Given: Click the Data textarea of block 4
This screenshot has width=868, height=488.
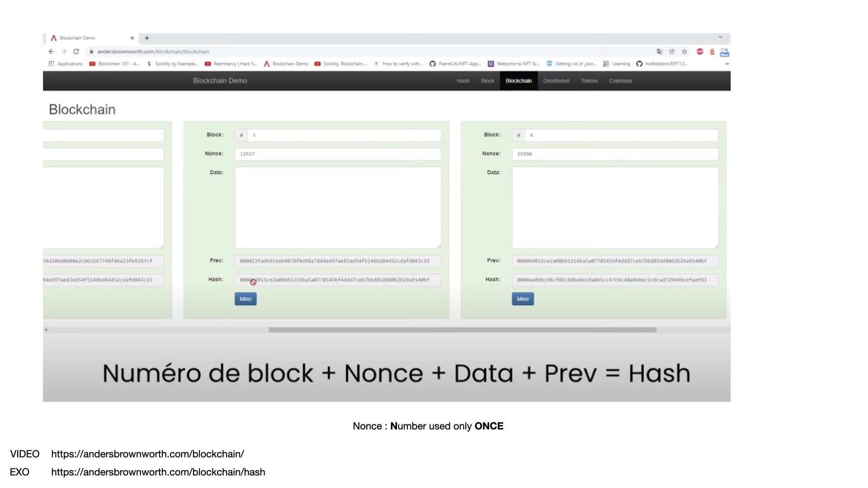Looking at the screenshot, I should [615, 208].
